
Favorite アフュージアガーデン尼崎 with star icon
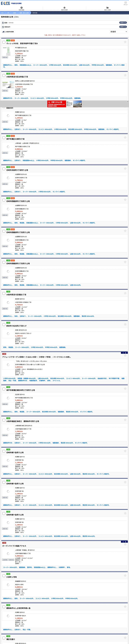(125, 355)
